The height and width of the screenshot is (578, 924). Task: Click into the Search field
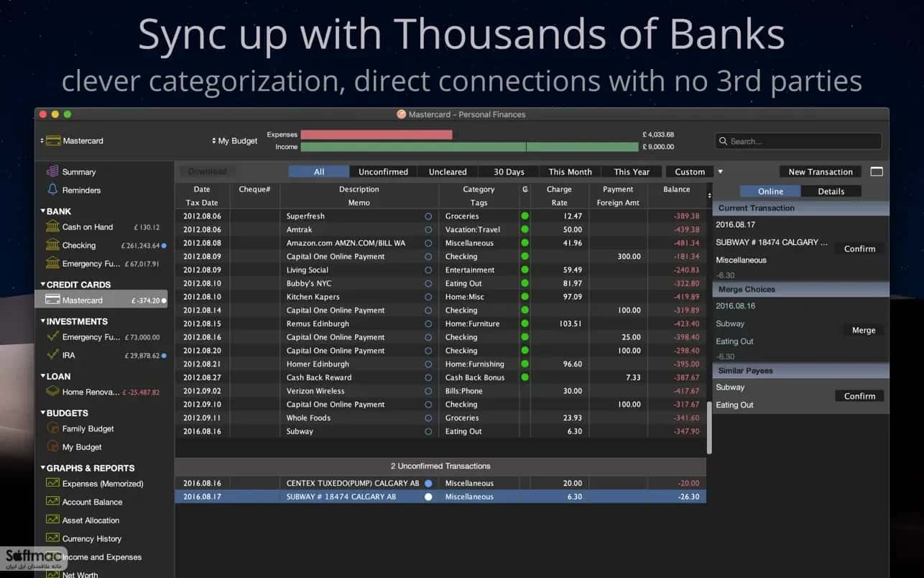(x=798, y=142)
